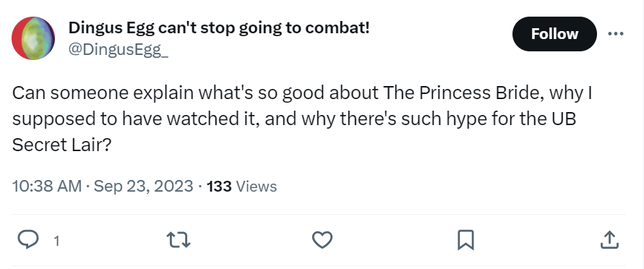This screenshot has height=269, width=644.
Task: Click the reply count number 1
Action: (x=56, y=241)
